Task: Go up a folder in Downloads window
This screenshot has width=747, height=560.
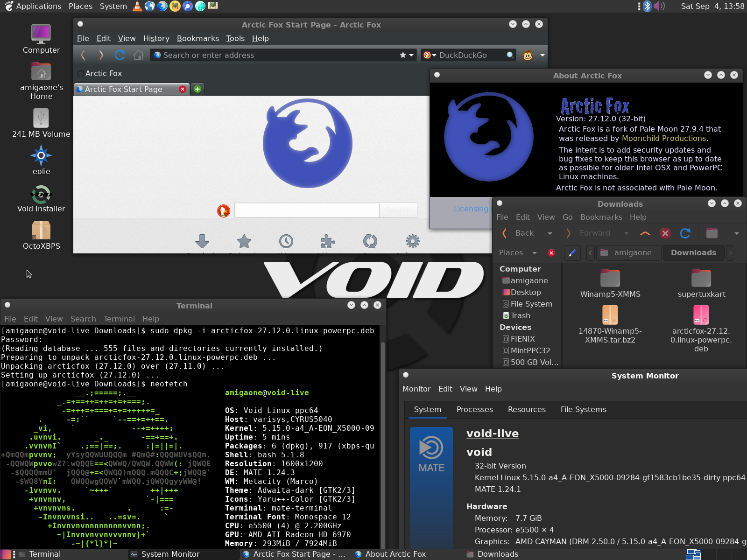Action: pos(645,233)
